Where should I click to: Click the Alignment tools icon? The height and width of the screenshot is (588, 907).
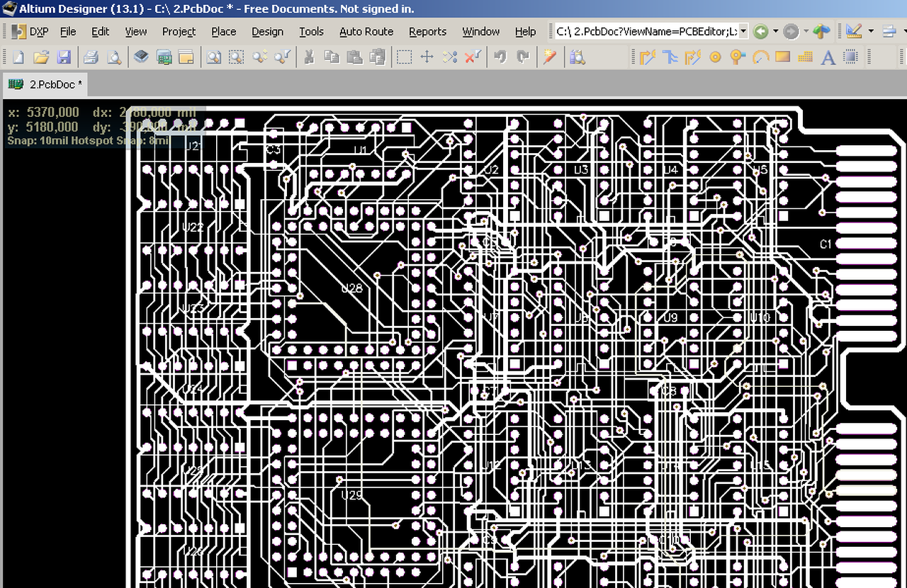[889, 32]
